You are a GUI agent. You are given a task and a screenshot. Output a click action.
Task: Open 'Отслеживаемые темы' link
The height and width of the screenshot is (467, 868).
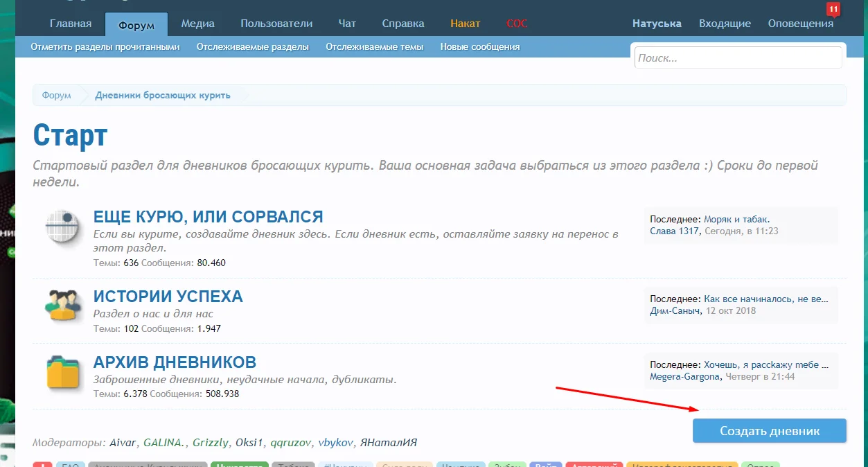coord(374,47)
